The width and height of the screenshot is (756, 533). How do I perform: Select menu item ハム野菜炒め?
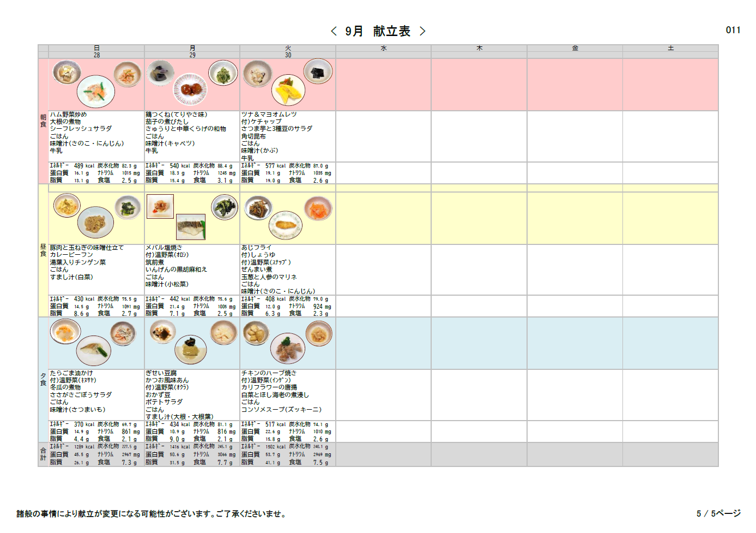[68, 115]
